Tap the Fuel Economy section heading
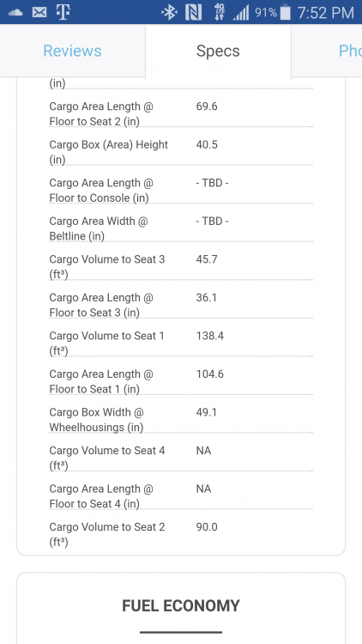This screenshot has width=362, height=644. pos(181,606)
